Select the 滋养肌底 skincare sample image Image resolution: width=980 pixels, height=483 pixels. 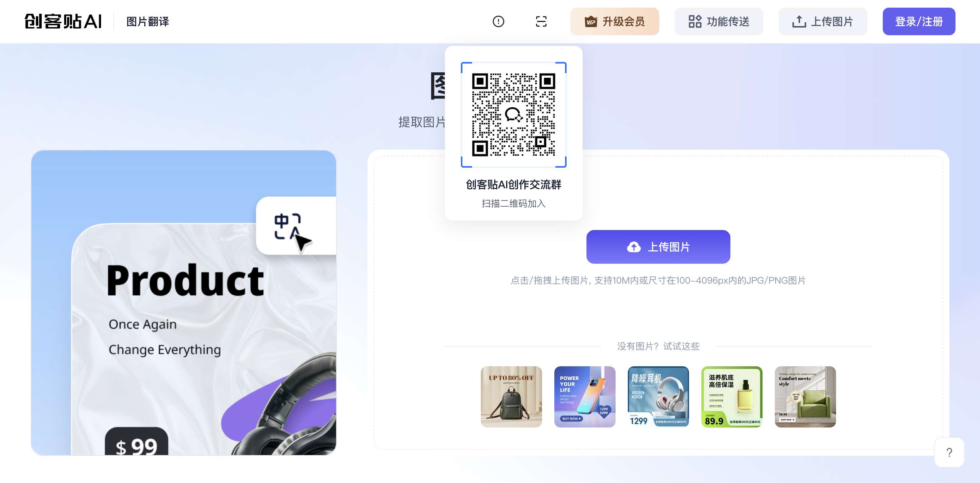[732, 397]
